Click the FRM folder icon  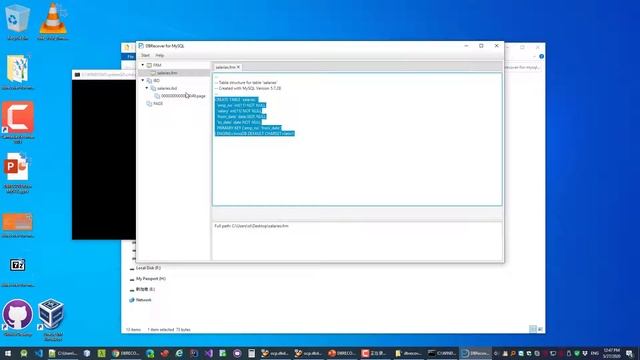click(149, 65)
